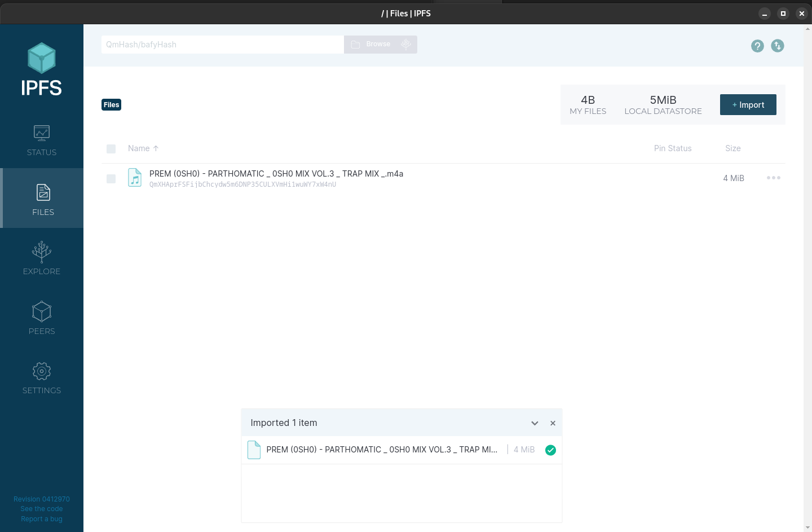812x532 pixels.
Task: Toggle the select-all files checkbox
Action: (x=111, y=149)
